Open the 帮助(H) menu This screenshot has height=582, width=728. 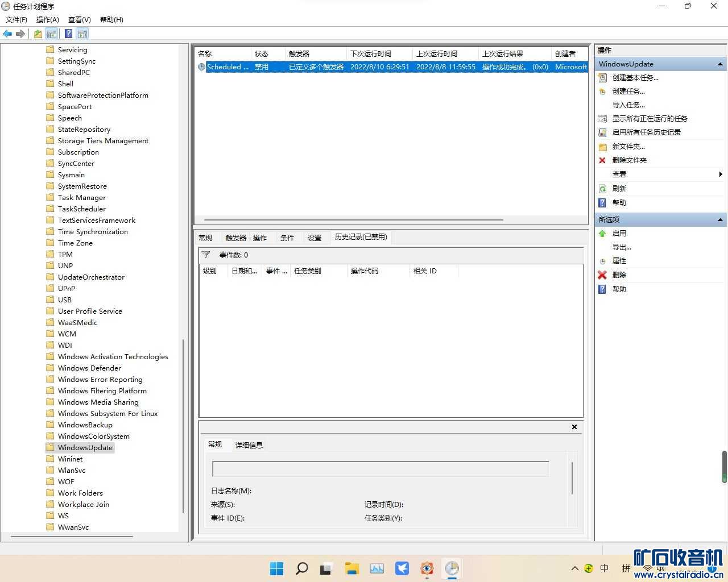(x=111, y=19)
